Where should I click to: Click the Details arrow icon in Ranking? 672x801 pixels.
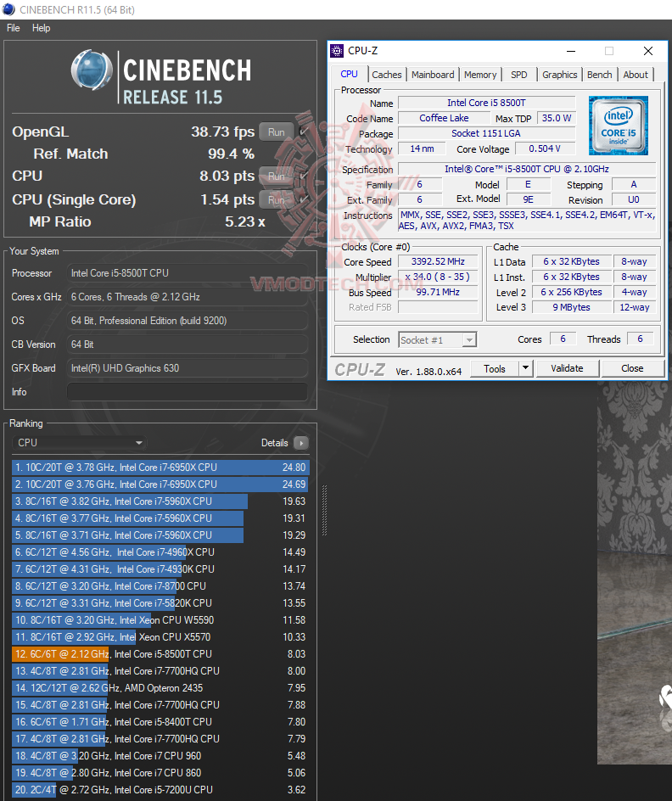301,443
